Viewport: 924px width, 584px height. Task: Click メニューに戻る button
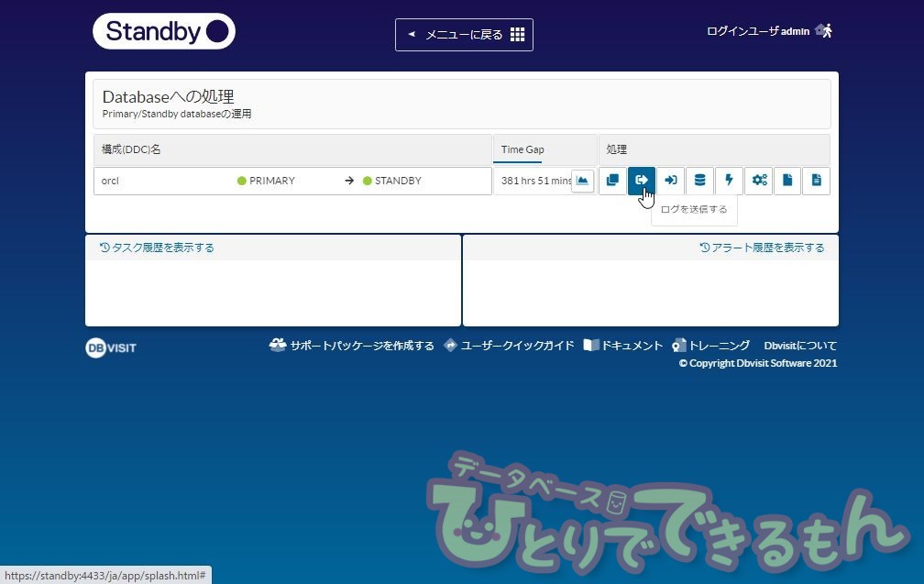464,35
